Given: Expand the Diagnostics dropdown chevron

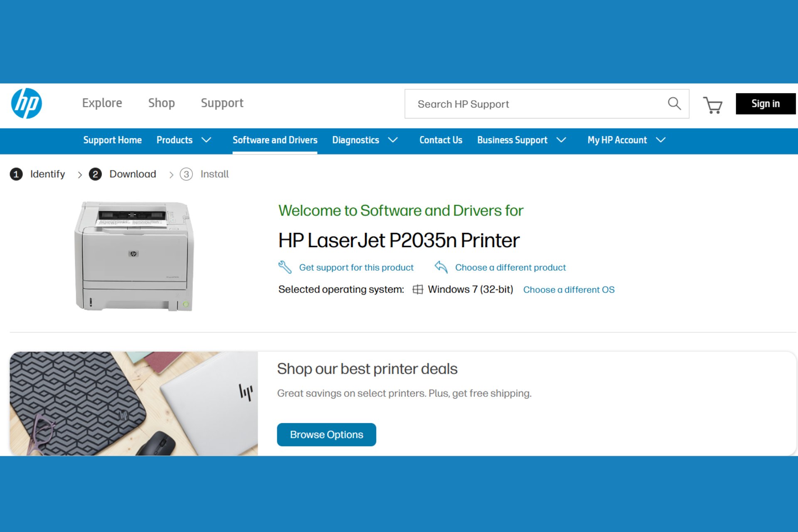Looking at the screenshot, I should [393, 140].
